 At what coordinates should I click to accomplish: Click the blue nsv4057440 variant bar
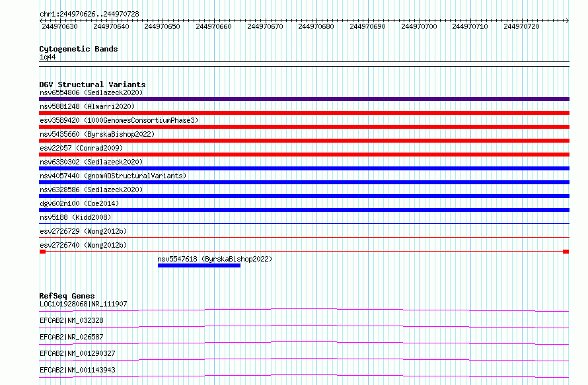pos(304,182)
